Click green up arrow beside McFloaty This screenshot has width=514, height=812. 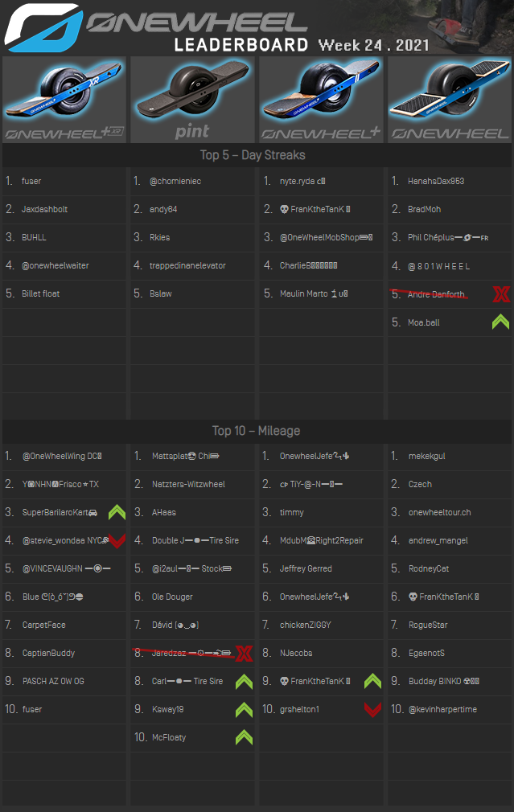[244, 737]
